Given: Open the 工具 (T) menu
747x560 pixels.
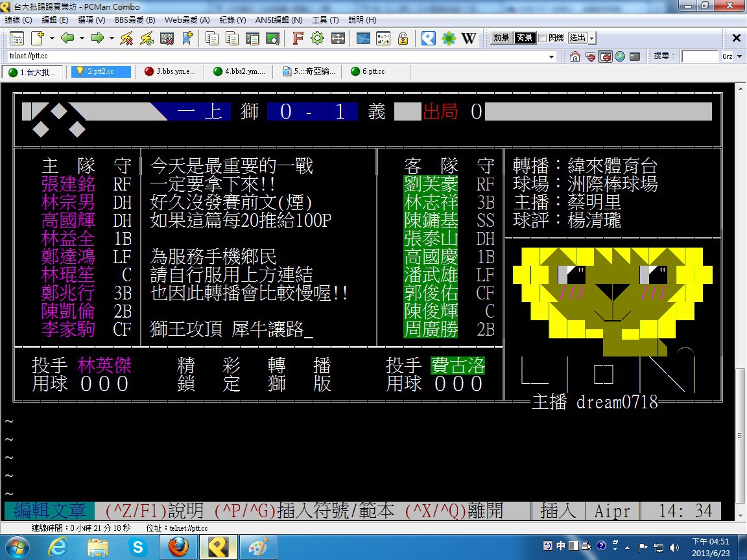Looking at the screenshot, I should pyautogui.click(x=326, y=20).
